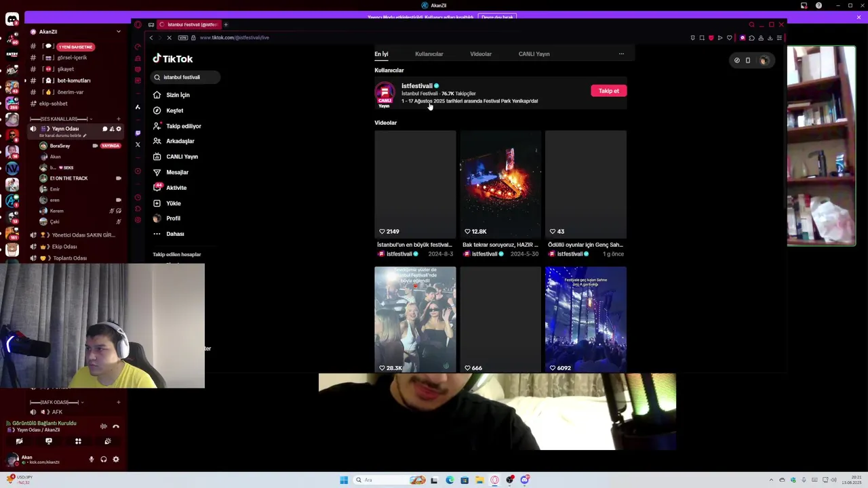Viewport: 868px width, 488px height.
Task: Join Ekip Odası voice channel
Action: 64,247
